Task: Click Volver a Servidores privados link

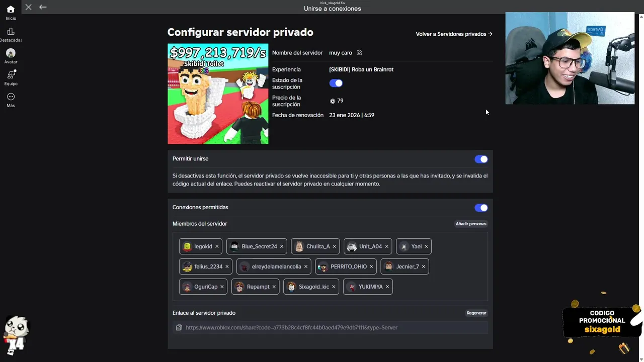Action: pyautogui.click(x=454, y=34)
